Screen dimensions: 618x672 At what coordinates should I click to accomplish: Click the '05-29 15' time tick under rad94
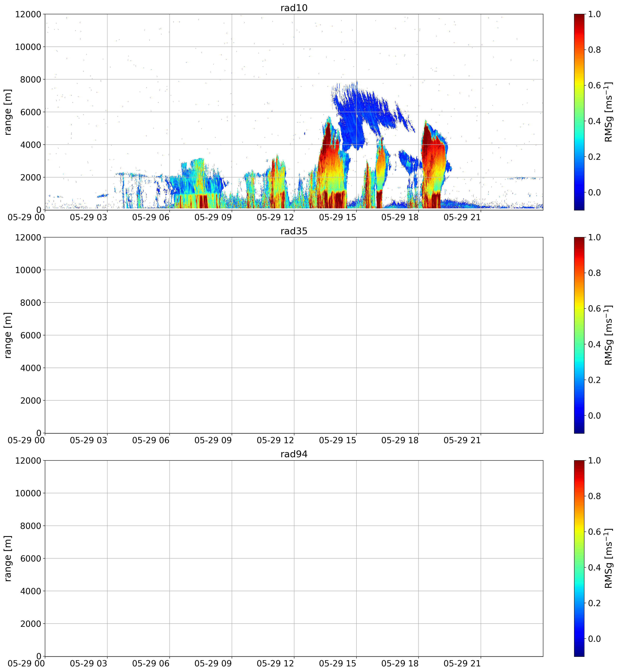pyautogui.click(x=338, y=664)
